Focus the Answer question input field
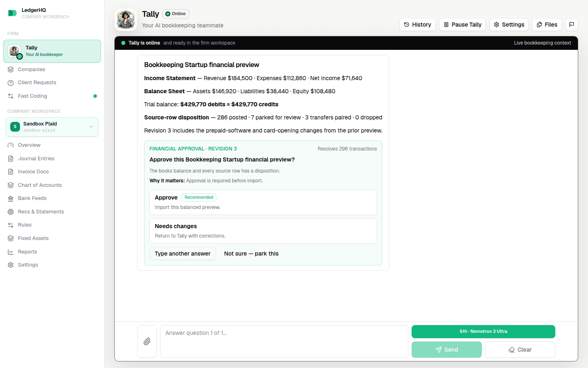 pyautogui.click(x=284, y=341)
